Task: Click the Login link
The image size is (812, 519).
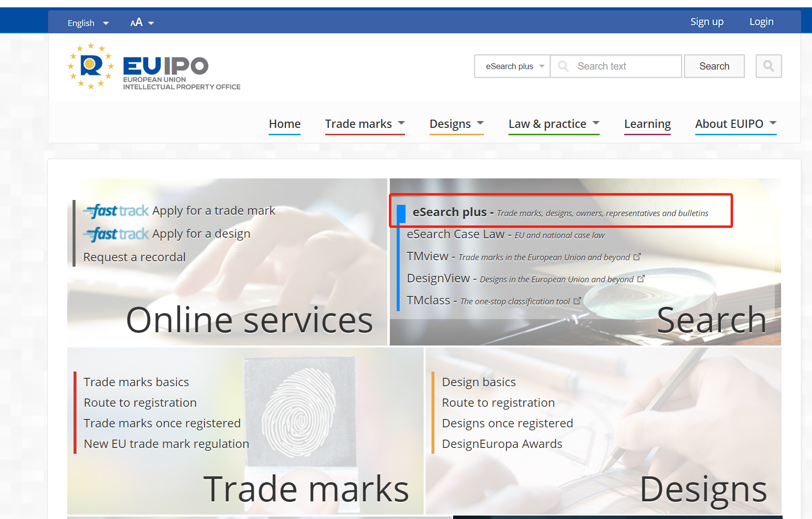Action: click(x=761, y=22)
